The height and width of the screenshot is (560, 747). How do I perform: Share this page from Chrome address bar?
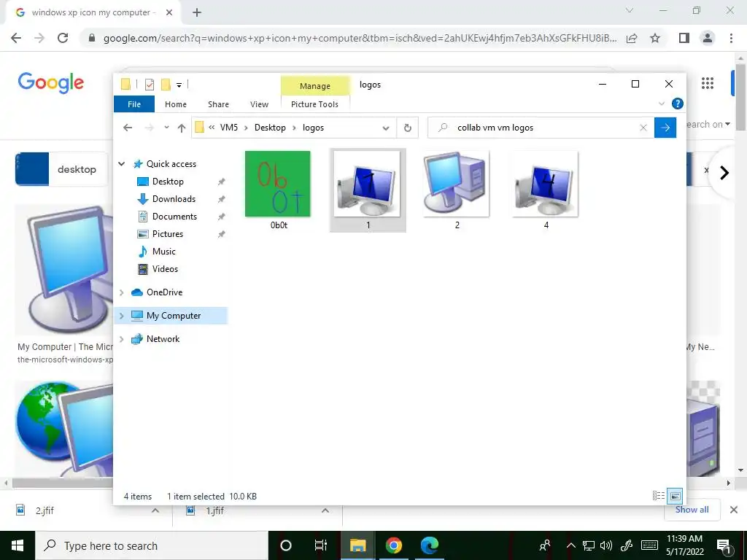point(632,38)
